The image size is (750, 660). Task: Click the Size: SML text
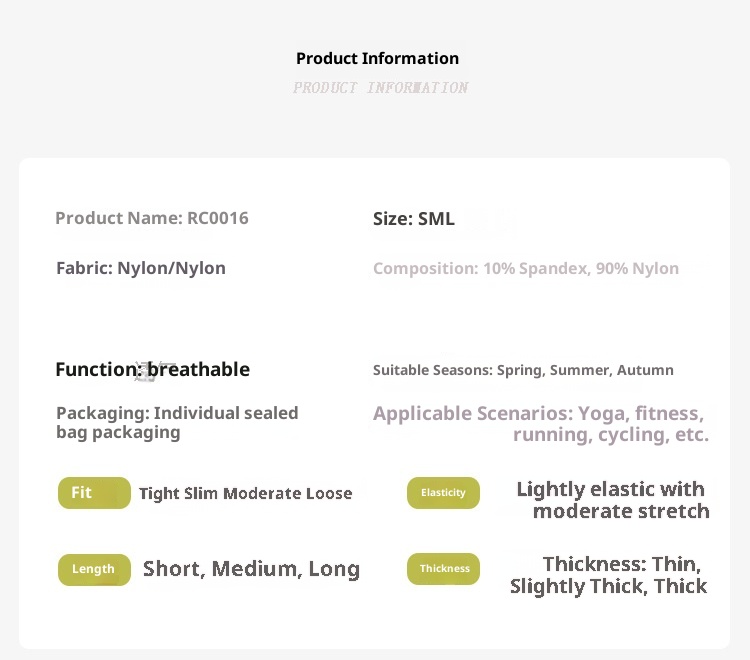(x=414, y=218)
